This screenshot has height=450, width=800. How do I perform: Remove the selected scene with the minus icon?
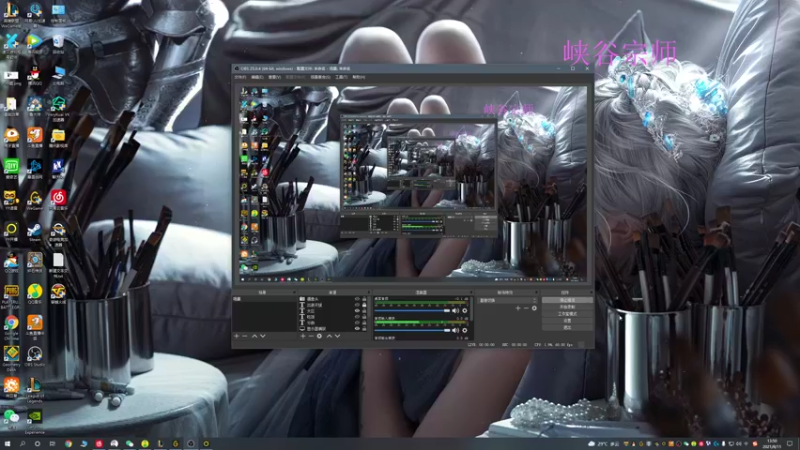point(245,336)
